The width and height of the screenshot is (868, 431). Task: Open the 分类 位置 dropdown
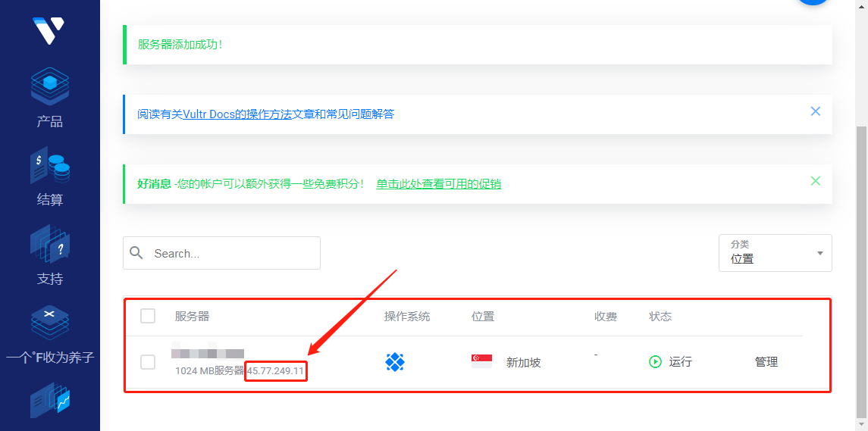coord(775,253)
